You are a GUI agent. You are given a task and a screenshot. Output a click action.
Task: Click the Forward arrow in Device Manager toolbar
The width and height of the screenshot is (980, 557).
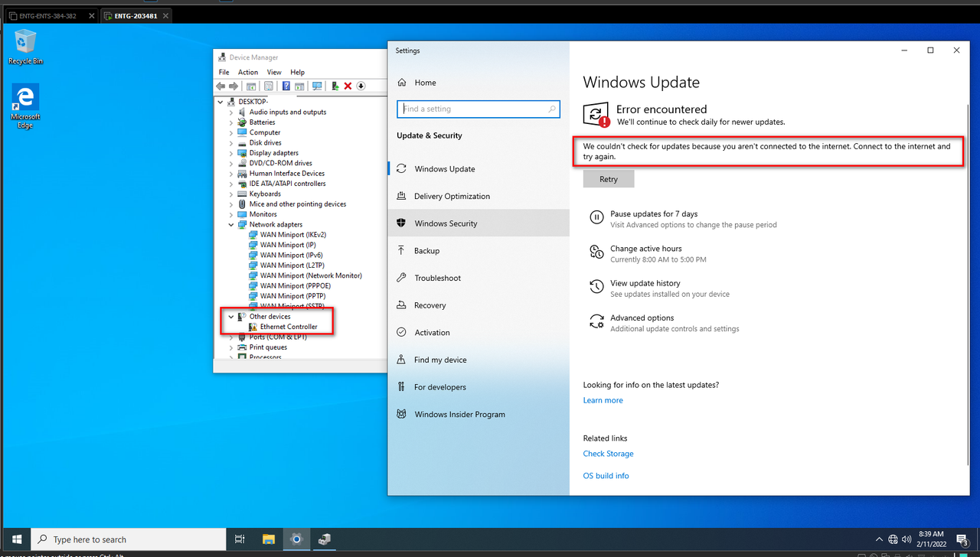(x=234, y=86)
